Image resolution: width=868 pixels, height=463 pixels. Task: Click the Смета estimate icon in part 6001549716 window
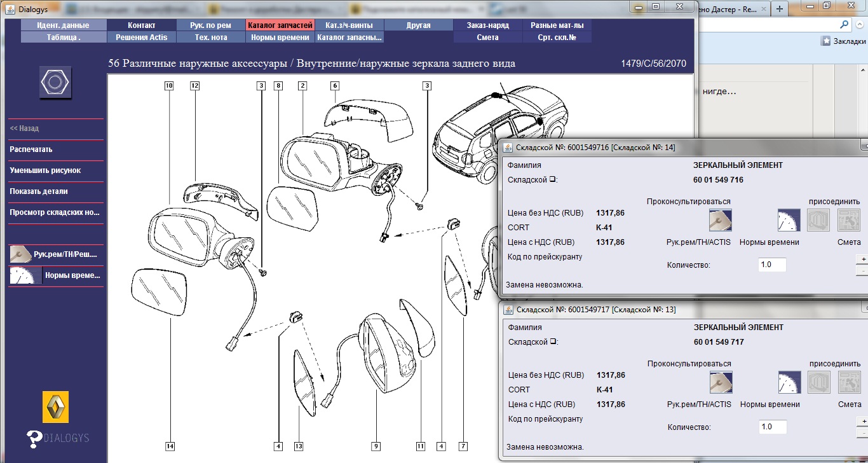point(849,220)
